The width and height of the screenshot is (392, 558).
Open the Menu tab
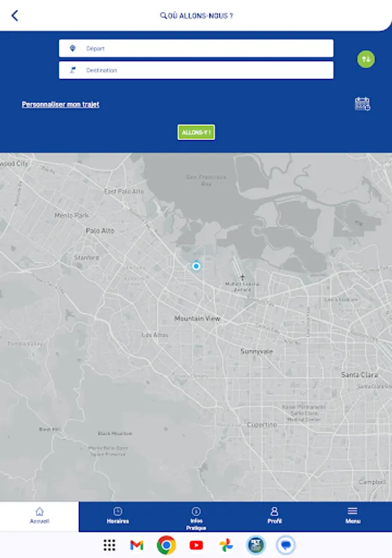(x=352, y=516)
